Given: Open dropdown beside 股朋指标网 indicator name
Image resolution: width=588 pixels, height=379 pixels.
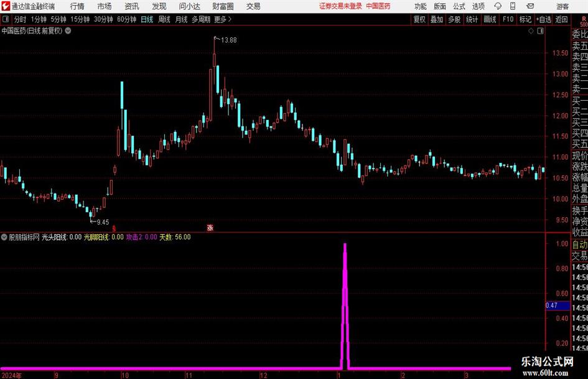Looking at the screenshot, I should pyautogui.click(x=4, y=237).
